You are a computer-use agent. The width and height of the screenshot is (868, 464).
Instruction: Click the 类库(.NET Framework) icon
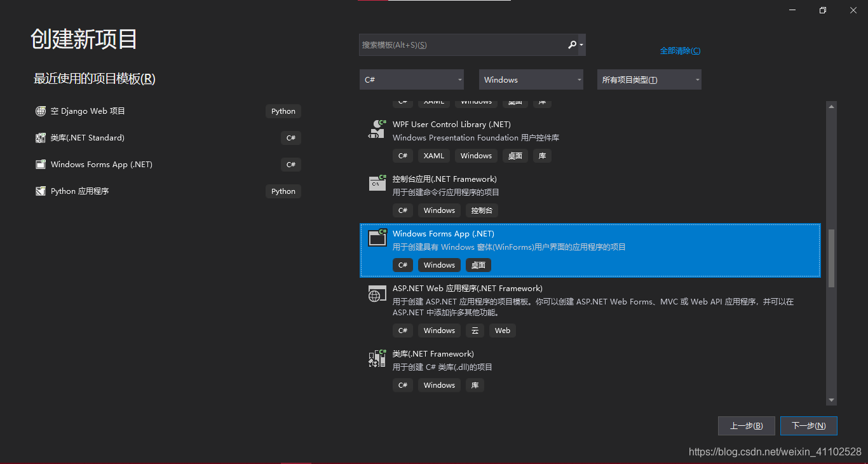pos(377,358)
